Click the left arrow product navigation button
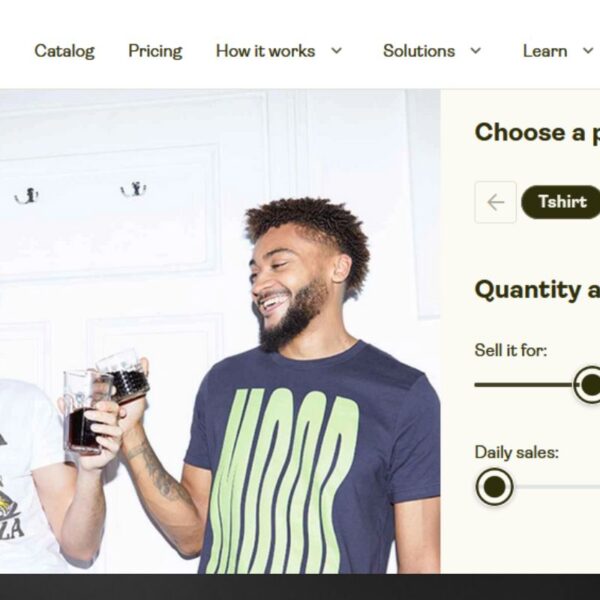 coord(496,202)
